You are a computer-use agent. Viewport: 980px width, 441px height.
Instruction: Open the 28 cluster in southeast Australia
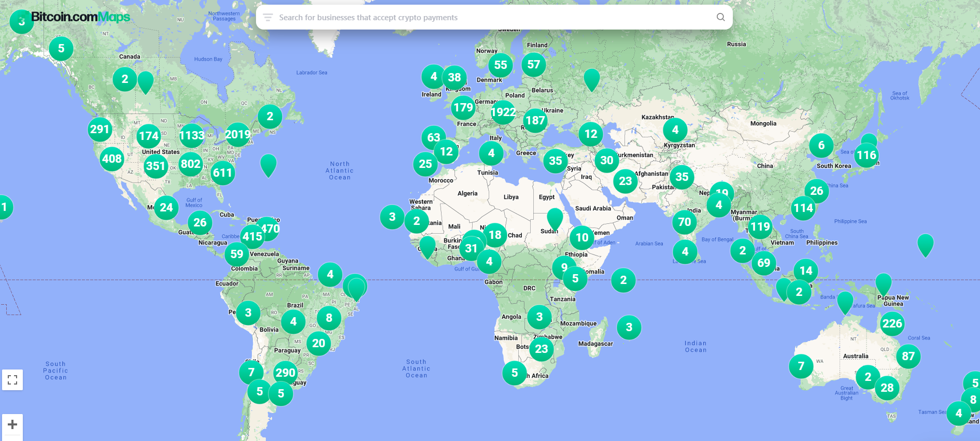(x=887, y=388)
